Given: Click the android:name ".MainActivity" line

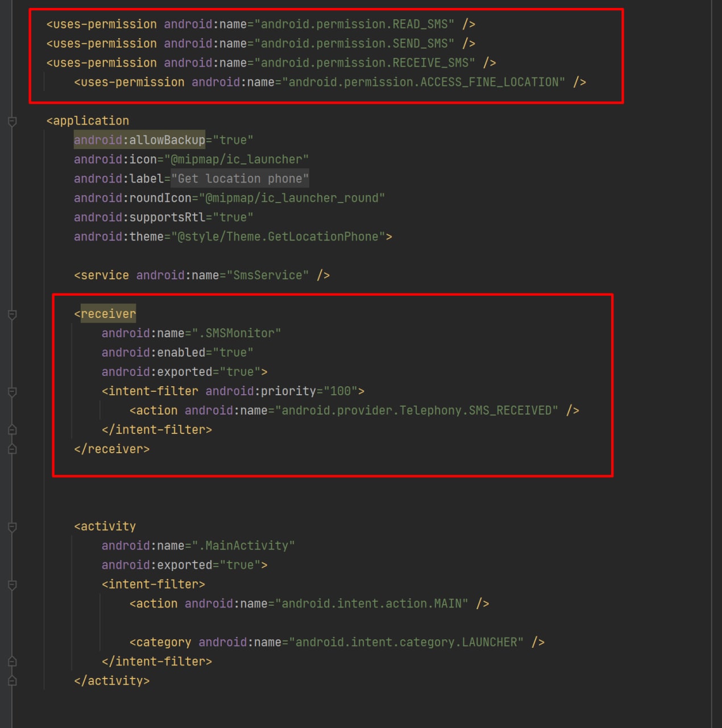Looking at the screenshot, I should coord(198,546).
